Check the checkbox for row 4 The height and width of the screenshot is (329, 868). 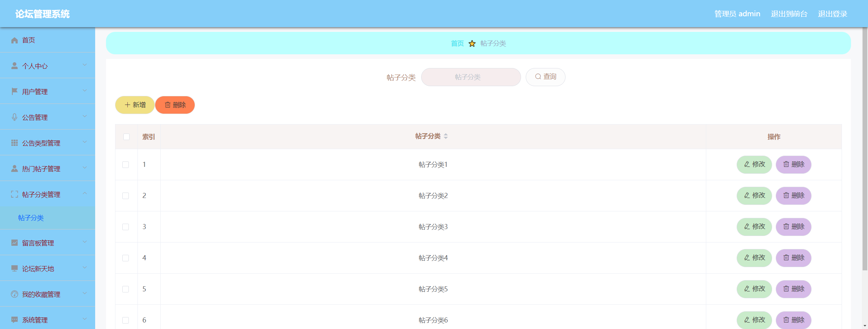click(x=126, y=258)
